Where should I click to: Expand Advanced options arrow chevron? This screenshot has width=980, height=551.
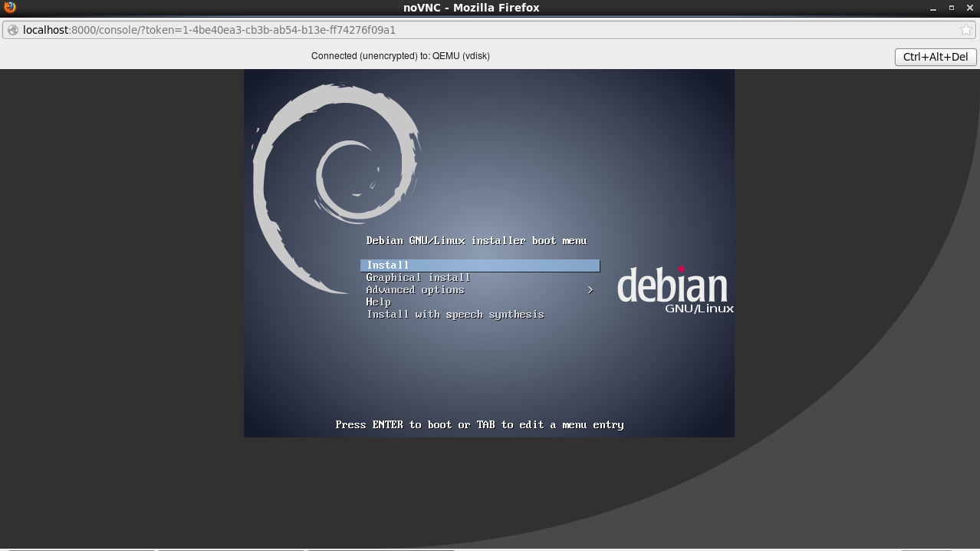click(x=590, y=290)
